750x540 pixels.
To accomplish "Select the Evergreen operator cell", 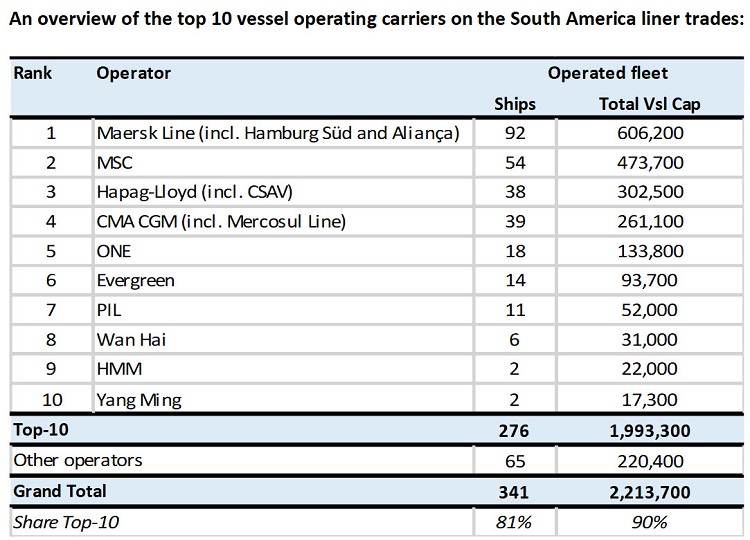I will (283, 280).
